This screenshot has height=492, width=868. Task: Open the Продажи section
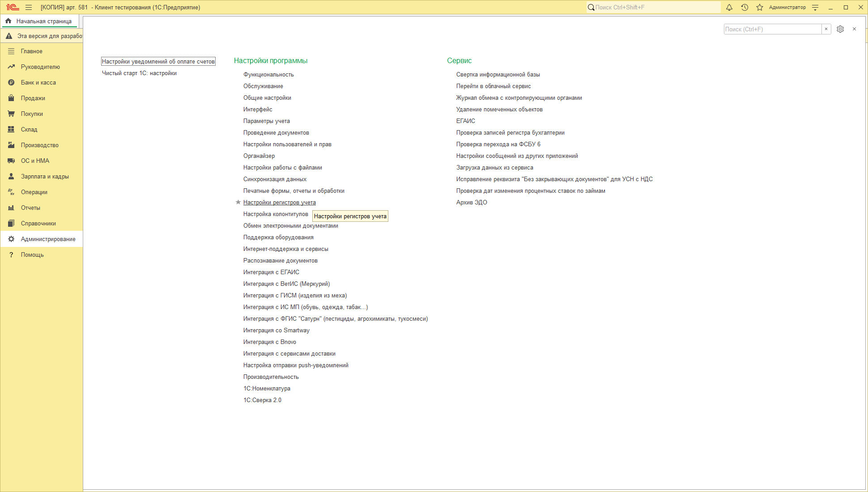[x=42, y=98]
